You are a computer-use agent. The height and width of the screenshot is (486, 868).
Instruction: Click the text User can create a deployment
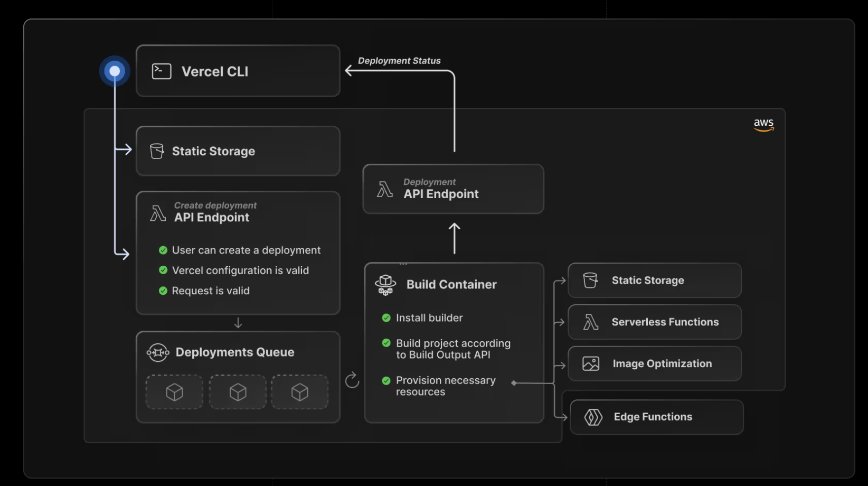[246, 250]
